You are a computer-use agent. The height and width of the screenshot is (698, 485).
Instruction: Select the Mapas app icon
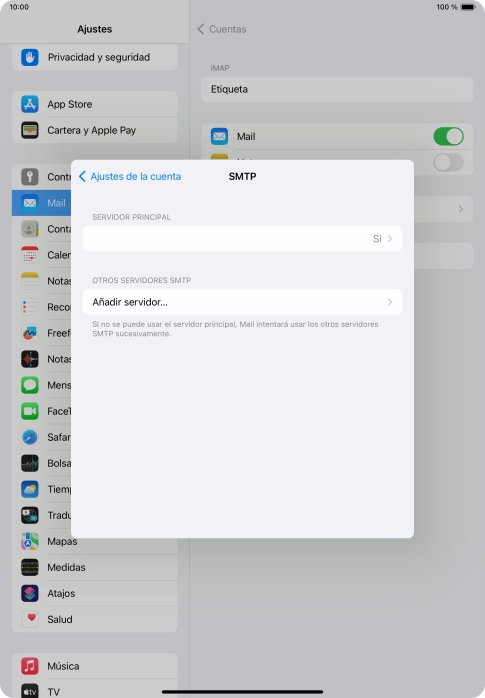(30, 541)
